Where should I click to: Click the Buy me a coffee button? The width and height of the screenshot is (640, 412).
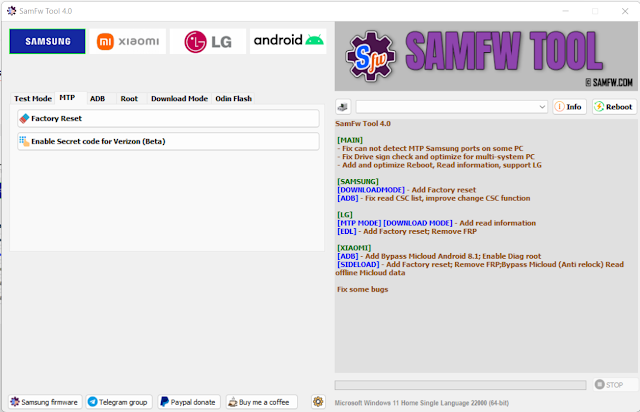point(261,402)
